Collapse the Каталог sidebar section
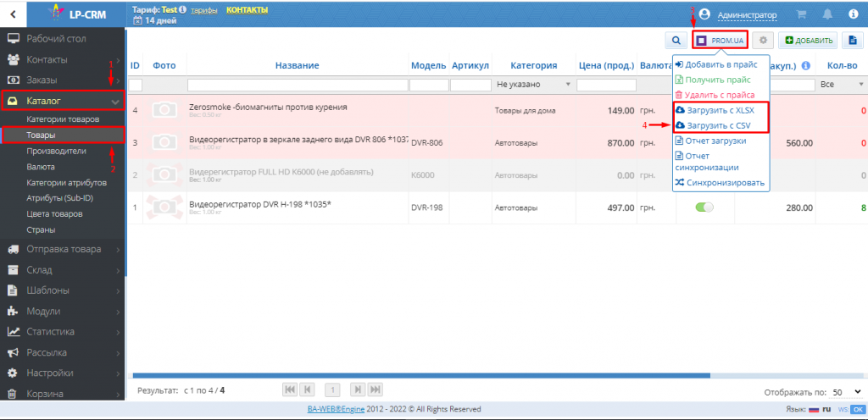Screen dimensions: 868x420 coord(63,101)
